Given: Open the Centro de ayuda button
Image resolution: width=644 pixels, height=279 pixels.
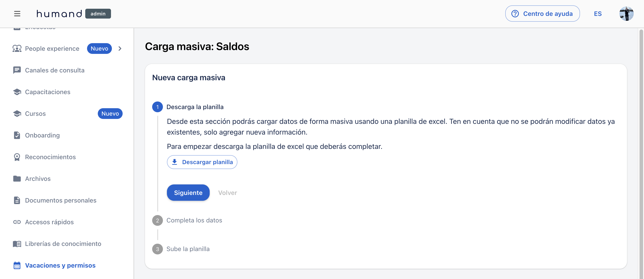Looking at the screenshot, I should [542, 13].
